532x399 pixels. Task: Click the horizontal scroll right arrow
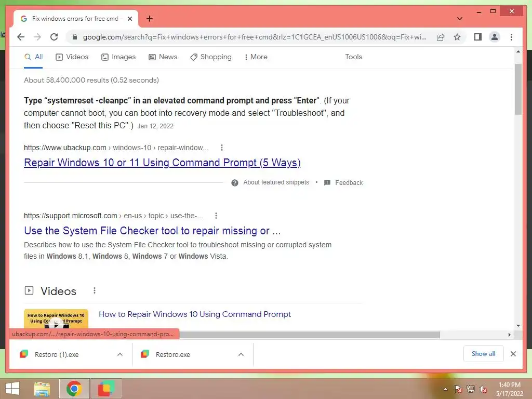509,335
